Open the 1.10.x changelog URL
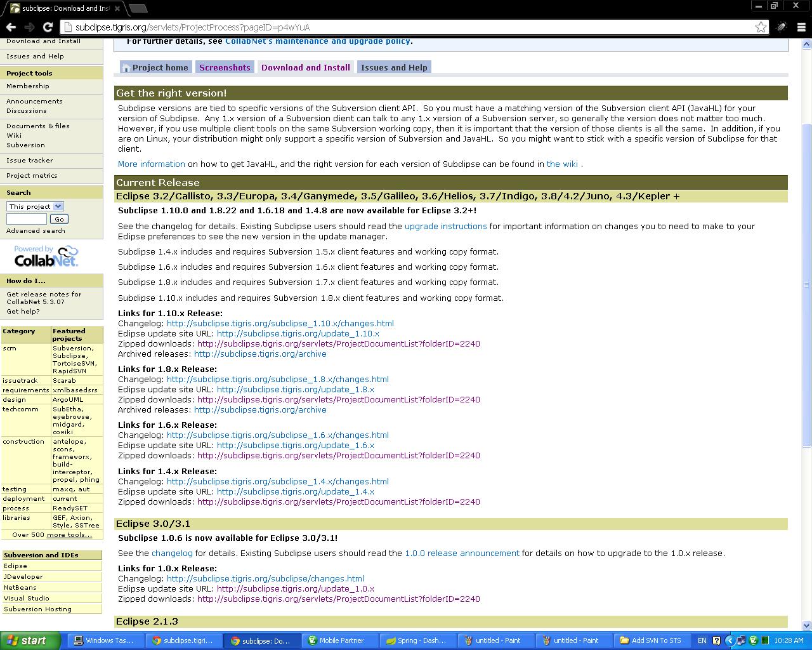This screenshot has height=650, width=812. (x=280, y=323)
